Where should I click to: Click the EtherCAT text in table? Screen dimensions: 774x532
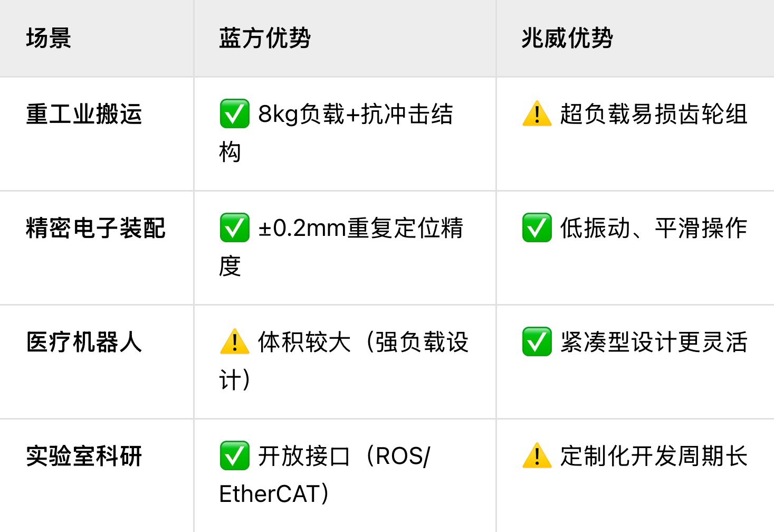[269, 494]
